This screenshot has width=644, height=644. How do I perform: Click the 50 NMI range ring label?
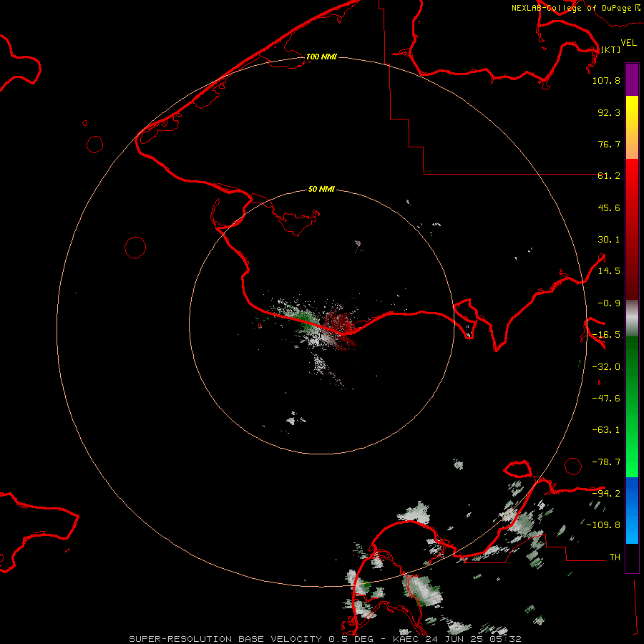(x=321, y=189)
